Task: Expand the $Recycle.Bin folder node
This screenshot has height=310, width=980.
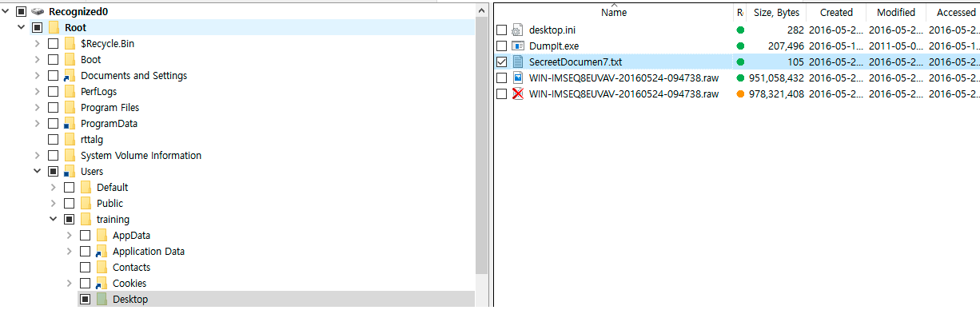Action: pos(38,44)
